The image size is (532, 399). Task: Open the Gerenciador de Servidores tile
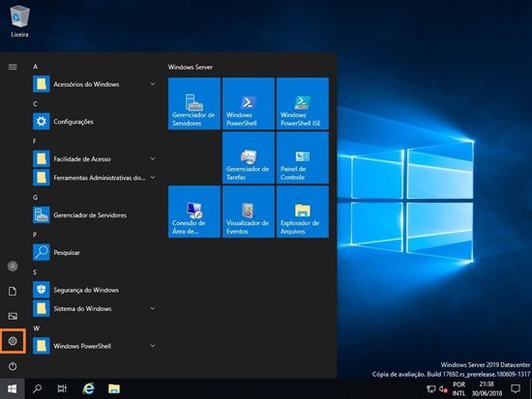coord(194,103)
